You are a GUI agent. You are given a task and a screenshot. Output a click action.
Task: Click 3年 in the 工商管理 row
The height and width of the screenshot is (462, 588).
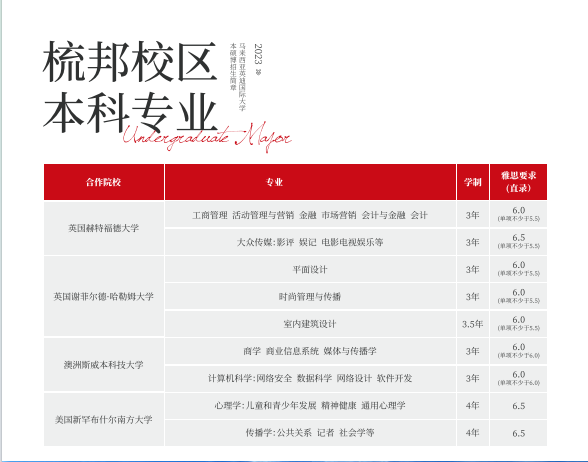tap(472, 215)
